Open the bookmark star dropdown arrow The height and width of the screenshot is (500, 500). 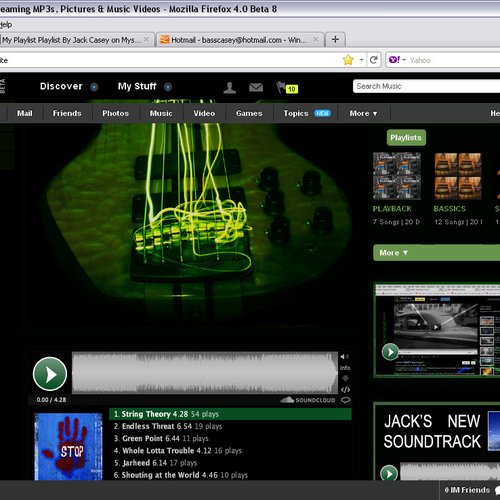[x=361, y=60]
